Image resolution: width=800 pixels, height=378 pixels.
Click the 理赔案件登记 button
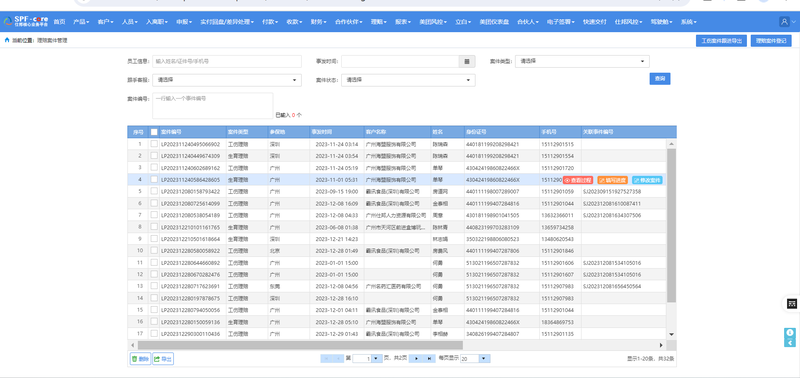coord(771,41)
